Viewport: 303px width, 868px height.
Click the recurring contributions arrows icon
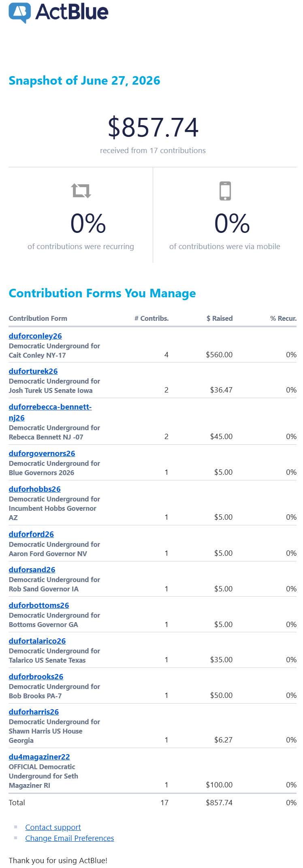tap(81, 190)
